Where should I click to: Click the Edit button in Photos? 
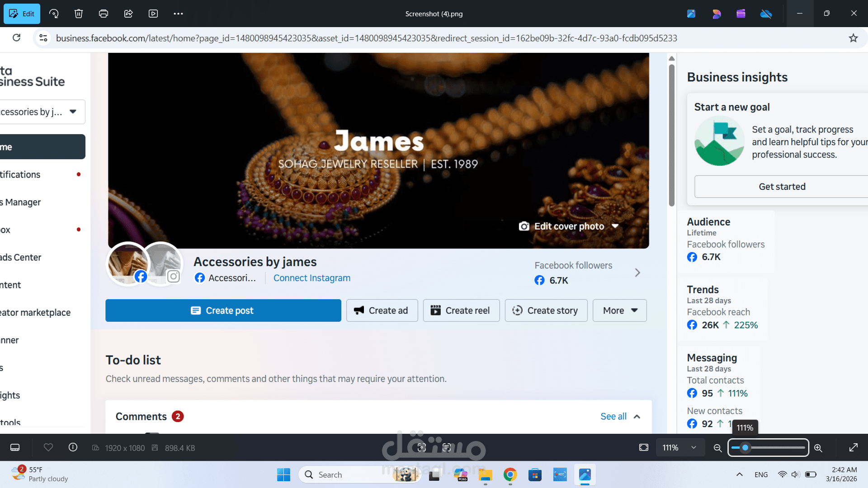click(x=22, y=14)
